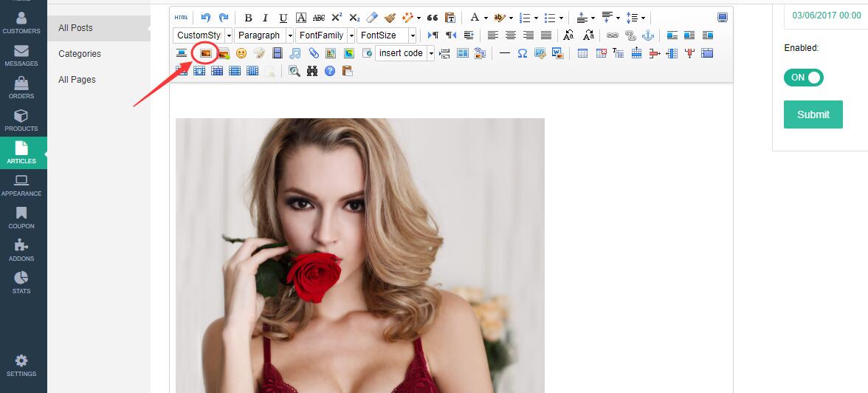The image size is (868, 393).
Task: Turn off the Enabled ON switch
Action: (804, 78)
